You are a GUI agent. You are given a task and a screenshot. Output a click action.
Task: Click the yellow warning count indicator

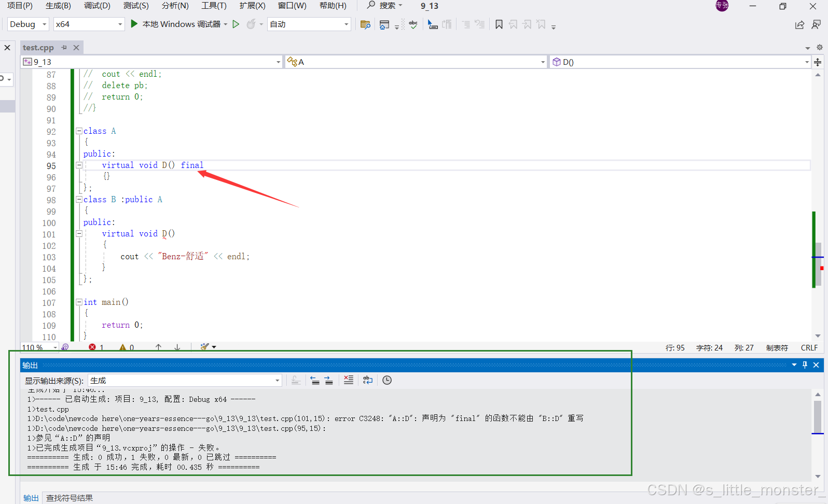coord(127,347)
